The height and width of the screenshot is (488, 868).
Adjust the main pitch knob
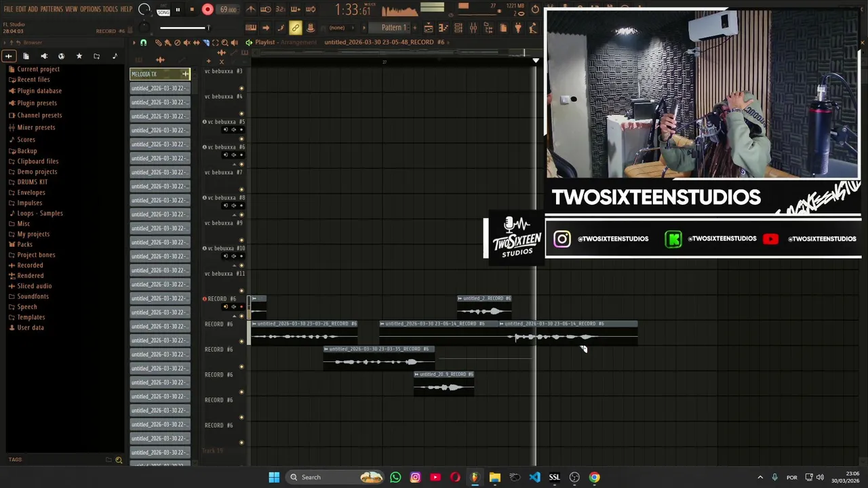point(144,28)
